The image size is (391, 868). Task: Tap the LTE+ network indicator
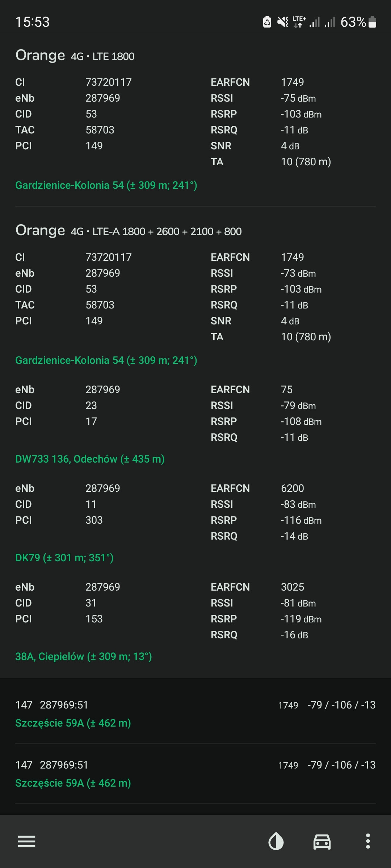point(299,22)
